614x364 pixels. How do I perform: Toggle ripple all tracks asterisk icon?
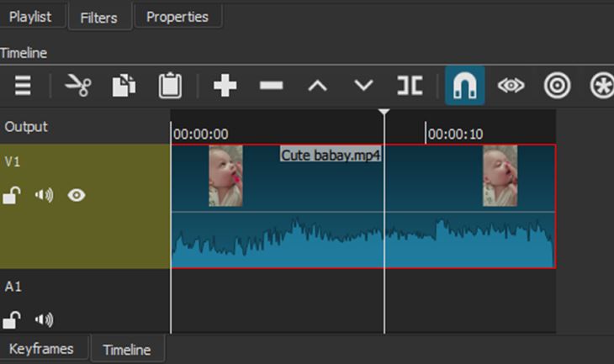602,85
